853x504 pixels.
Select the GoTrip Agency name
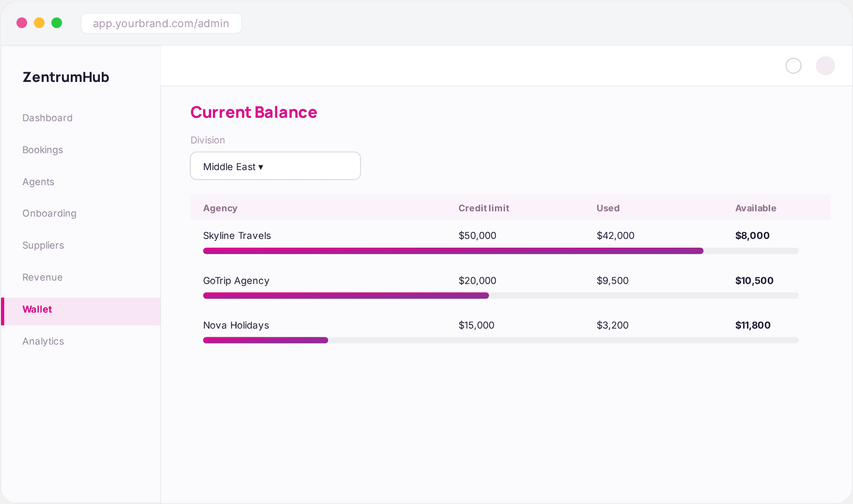click(x=236, y=281)
